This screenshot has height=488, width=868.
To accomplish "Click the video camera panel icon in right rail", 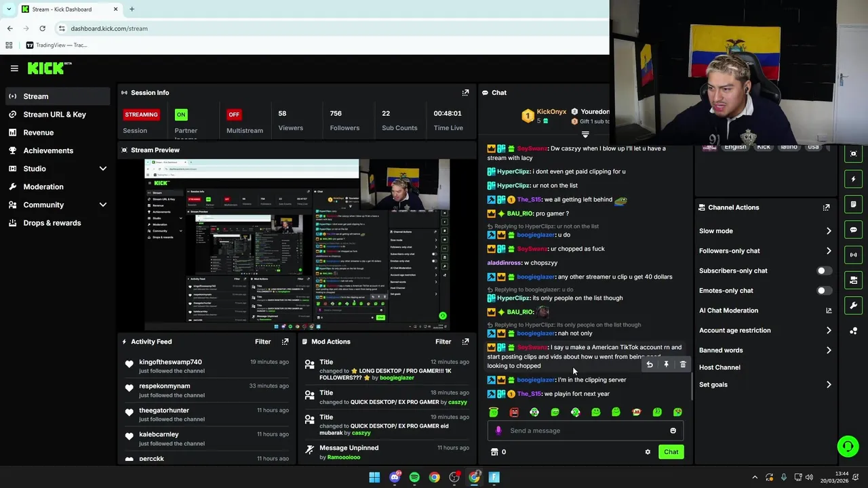I will [x=853, y=280].
